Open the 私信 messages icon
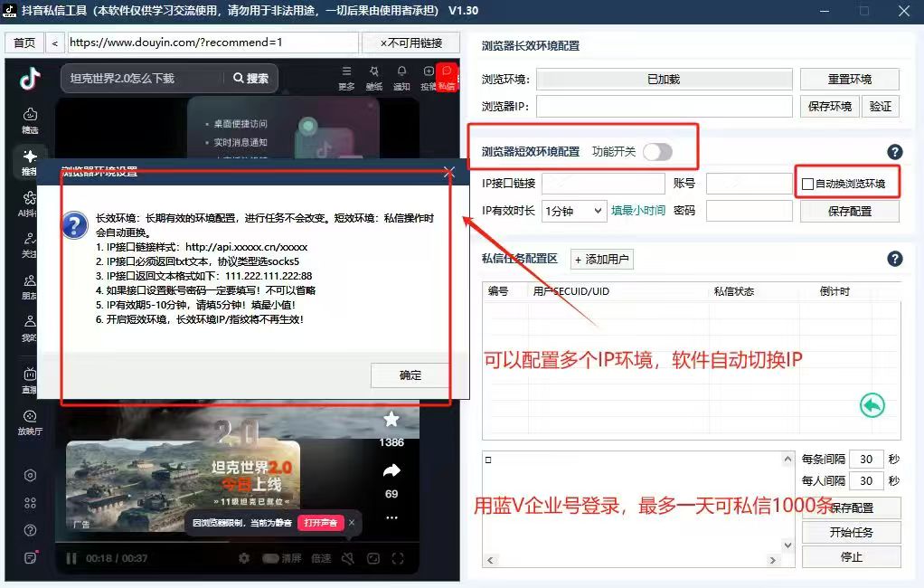The width and height of the screenshot is (924, 588). [447, 77]
